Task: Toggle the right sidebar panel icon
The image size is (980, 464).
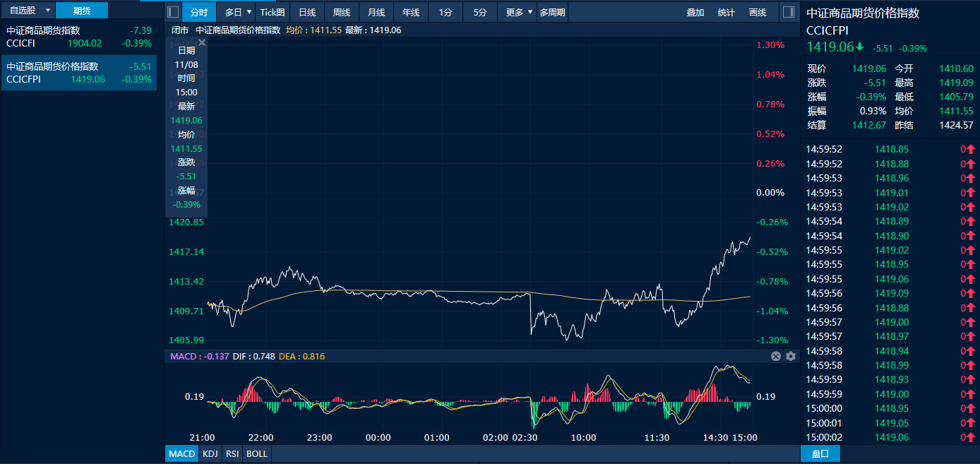Action: pyautogui.click(x=788, y=12)
